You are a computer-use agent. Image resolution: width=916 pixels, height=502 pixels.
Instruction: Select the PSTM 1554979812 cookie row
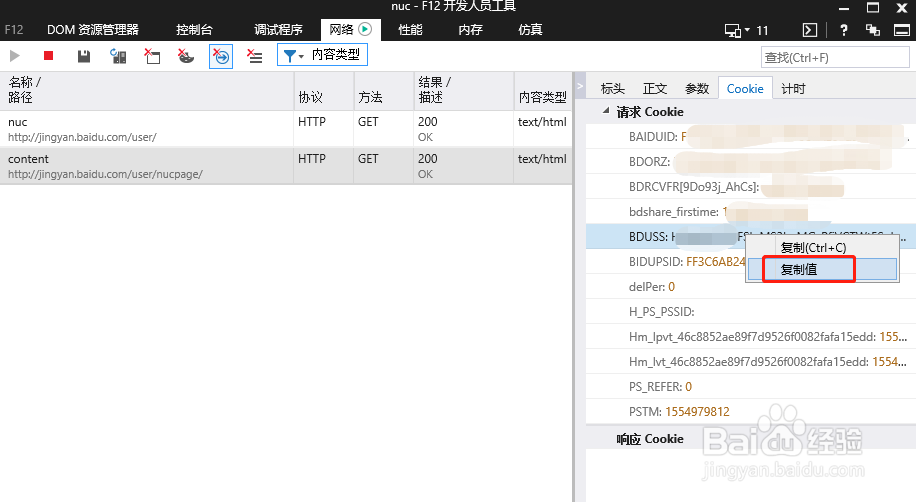pos(751,412)
